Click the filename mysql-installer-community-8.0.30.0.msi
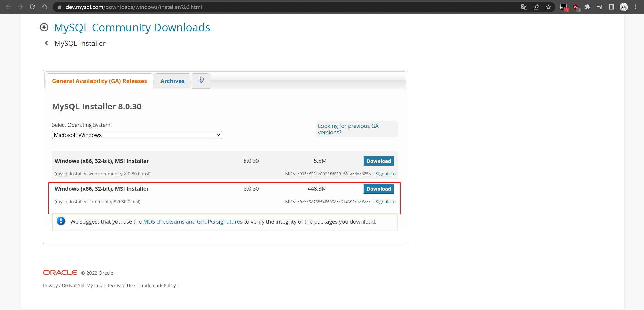Screen dimensions: 644x310 pyautogui.click(x=97, y=202)
